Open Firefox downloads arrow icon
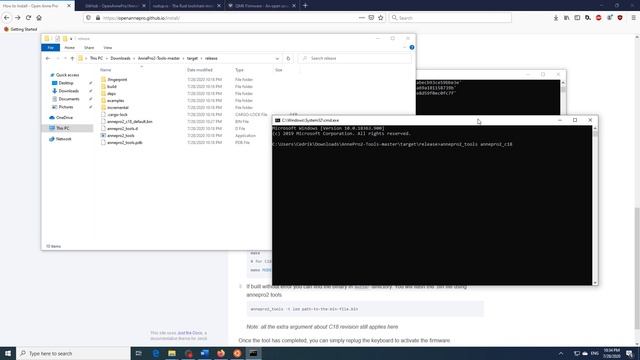Image resolution: width=640 pixels, height=360 pixels. click(x=556, y=18)
